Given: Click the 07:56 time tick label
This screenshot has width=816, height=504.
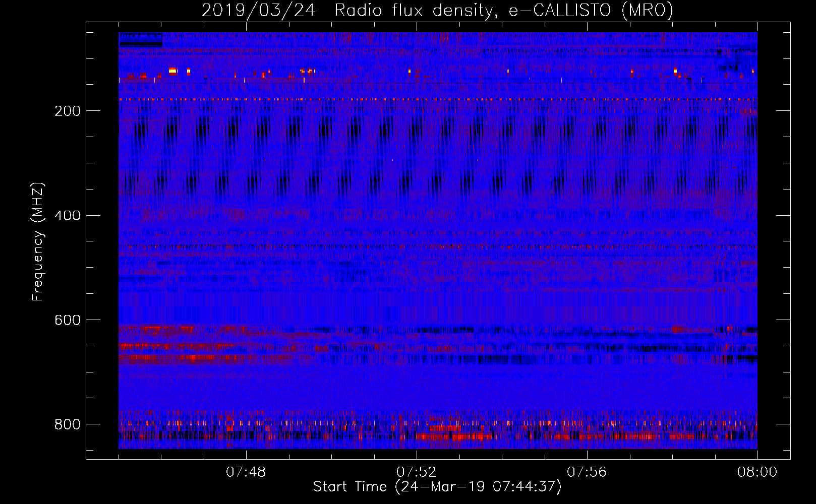Looking at the screenshot, I should (x=587, y=472).
